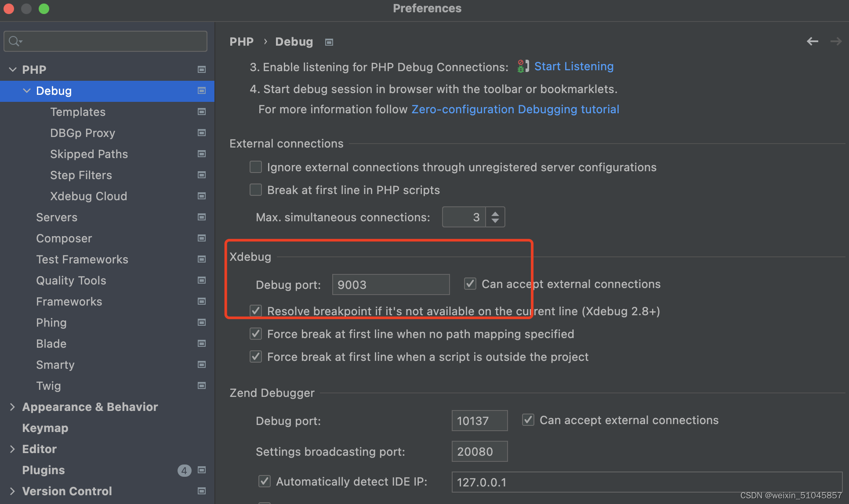Click the Start Listening phone icon

coord(522,66)
